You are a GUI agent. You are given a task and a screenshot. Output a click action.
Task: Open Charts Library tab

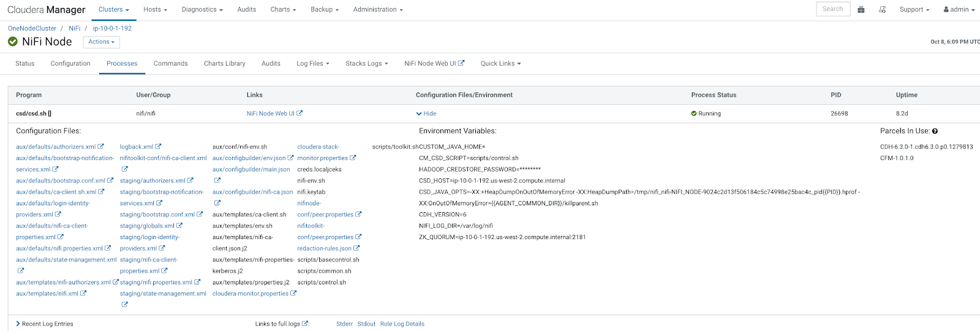pyautogui.click(x=225, y=63)
